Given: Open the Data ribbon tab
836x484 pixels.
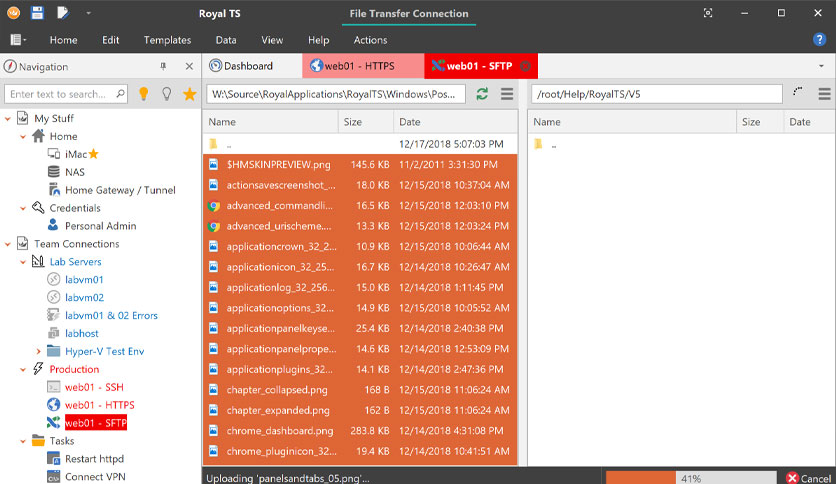Looking at the screenshot, I should pyautogui.click(x=226, y=40).
